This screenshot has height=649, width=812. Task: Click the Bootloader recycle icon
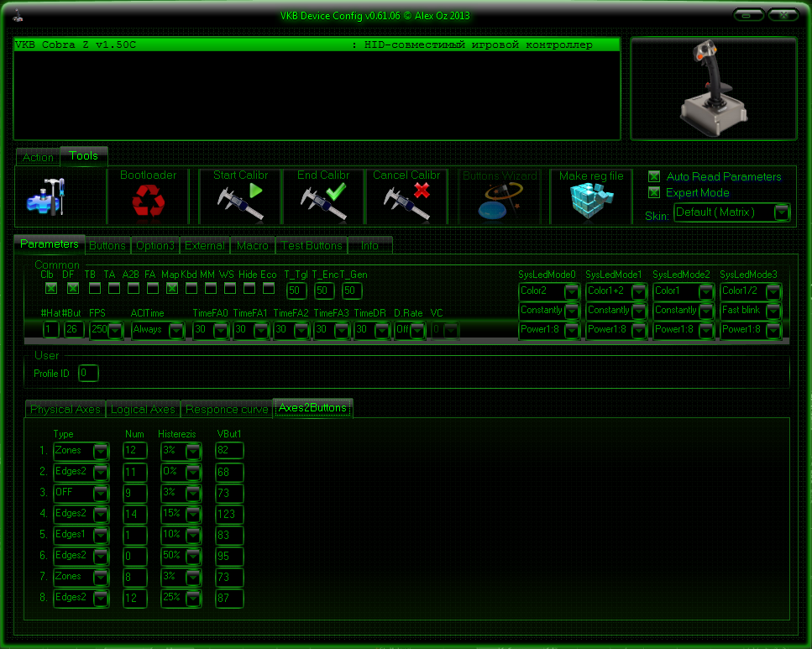pos(148,202)
